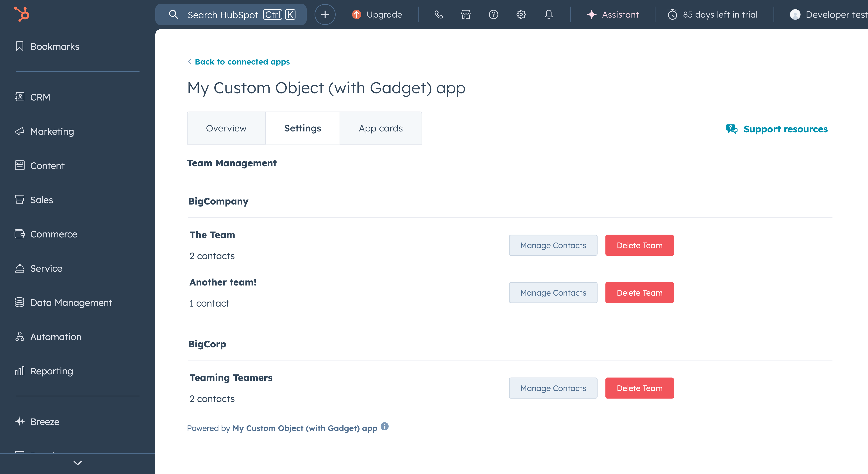Click the plus quick-create button
This screenshot has height=474, width=868.
(325, 14)
